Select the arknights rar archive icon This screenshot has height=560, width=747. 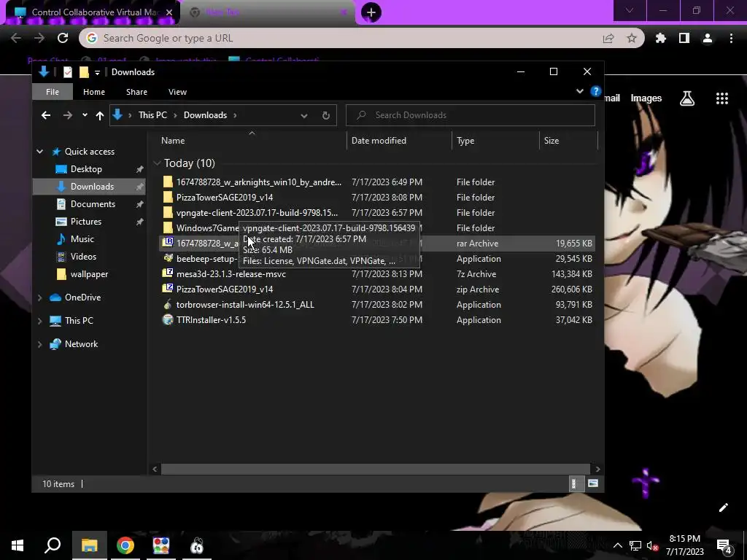[168, 243]
